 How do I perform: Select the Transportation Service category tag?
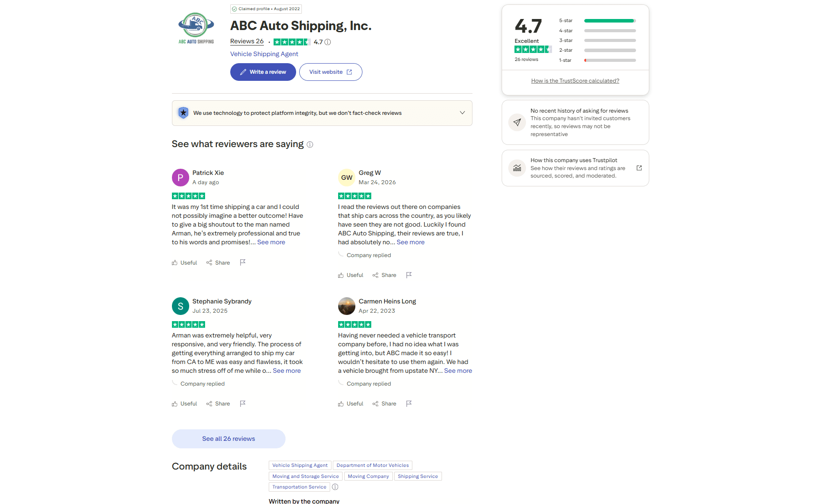pos(299,487)
